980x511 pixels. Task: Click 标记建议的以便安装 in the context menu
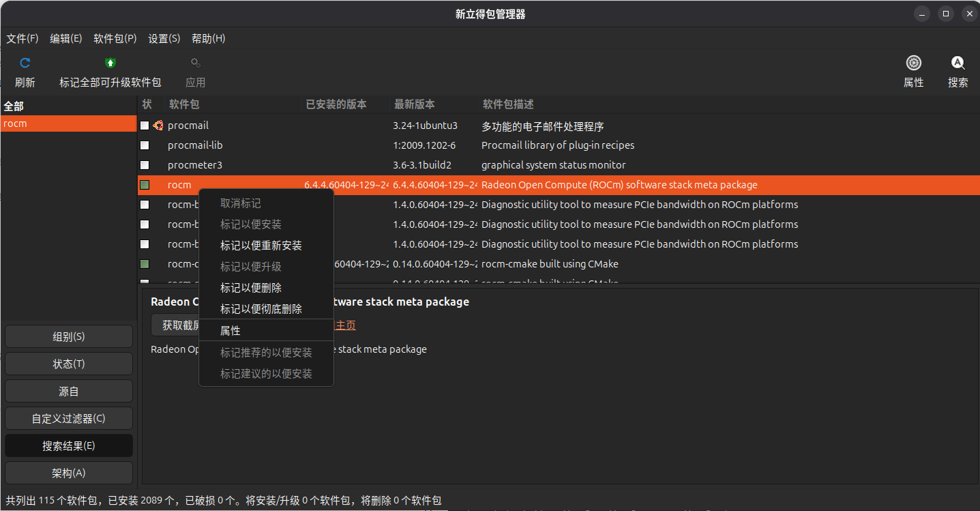266,374
